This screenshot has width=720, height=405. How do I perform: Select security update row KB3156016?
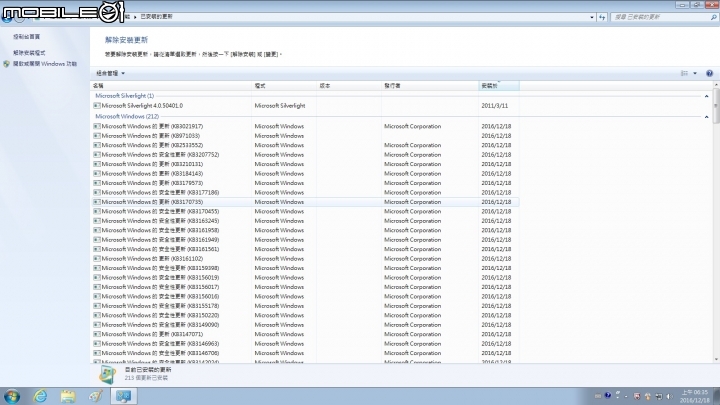pos(305,296)
